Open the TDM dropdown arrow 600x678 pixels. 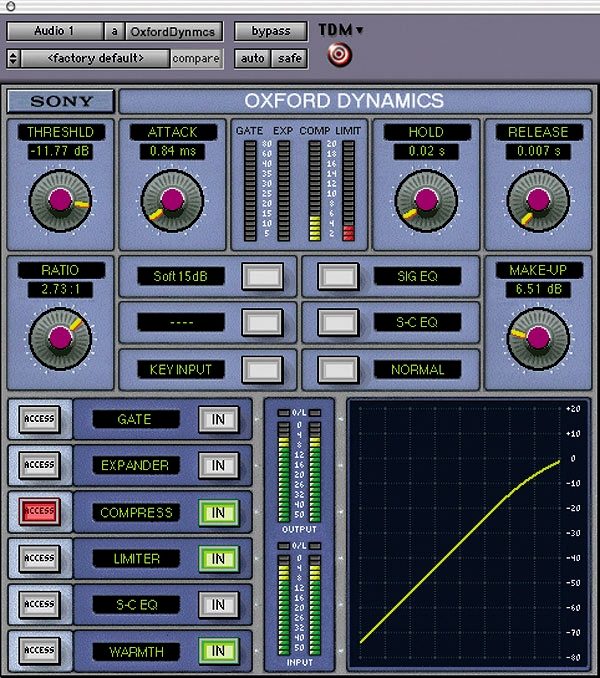(x=359, y=30)
